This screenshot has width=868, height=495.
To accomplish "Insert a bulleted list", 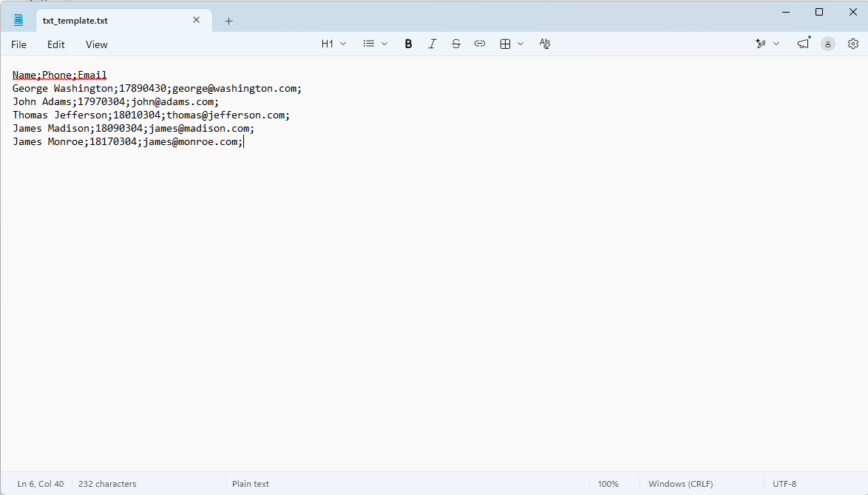I will (x=369, y=44).
